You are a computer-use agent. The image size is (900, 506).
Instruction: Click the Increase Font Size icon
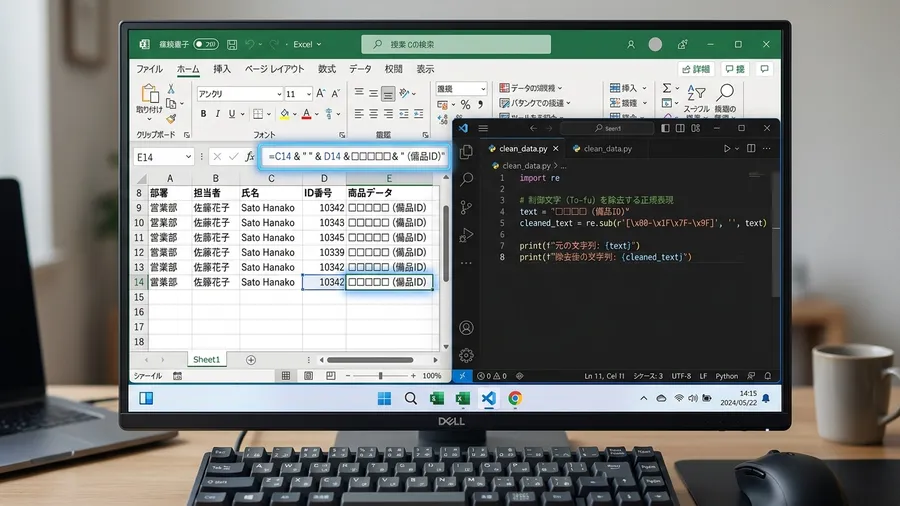click(320, 93)
